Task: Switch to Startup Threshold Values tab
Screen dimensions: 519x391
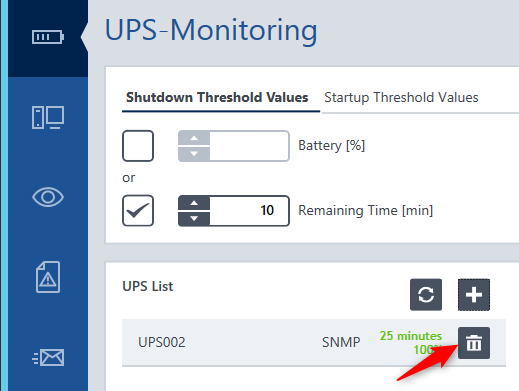Action: point(401,98)
